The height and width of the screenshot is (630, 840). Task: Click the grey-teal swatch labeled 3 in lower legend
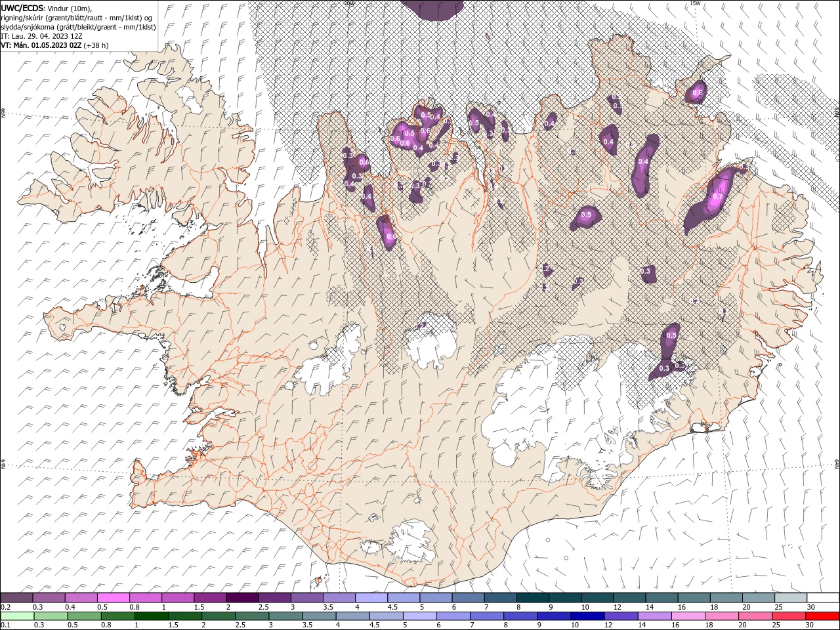(x=285, y=616)
